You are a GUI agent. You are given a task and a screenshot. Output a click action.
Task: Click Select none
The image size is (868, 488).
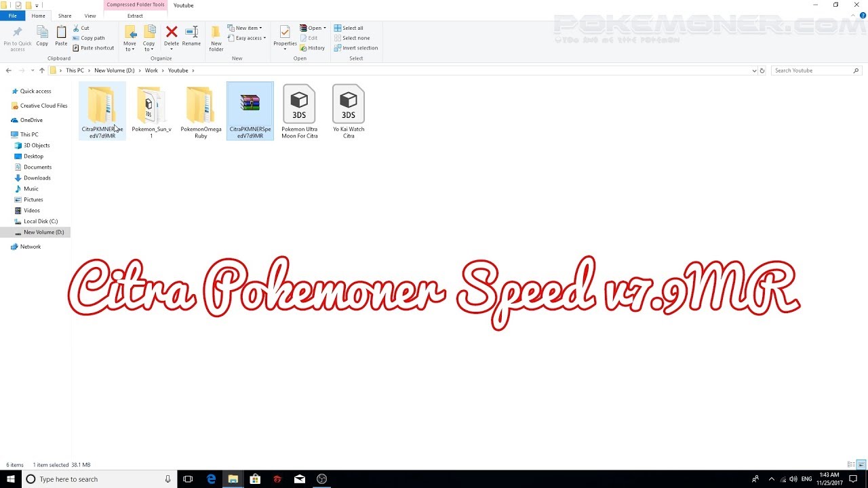tap(351, 38)
